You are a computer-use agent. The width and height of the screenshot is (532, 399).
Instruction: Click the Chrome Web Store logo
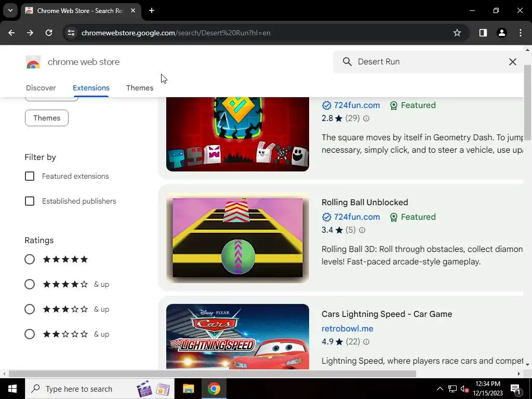tap(33, 62)
